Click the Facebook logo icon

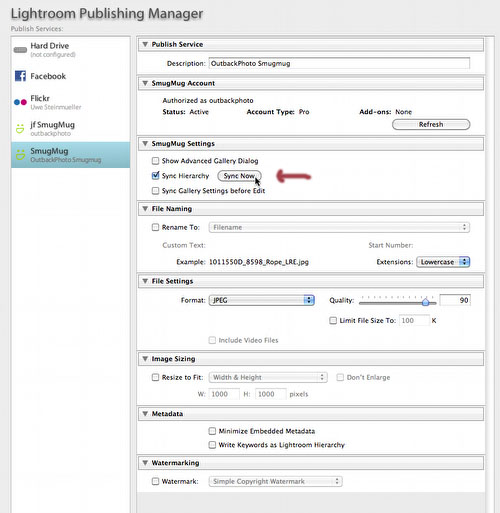pos(20,76)
